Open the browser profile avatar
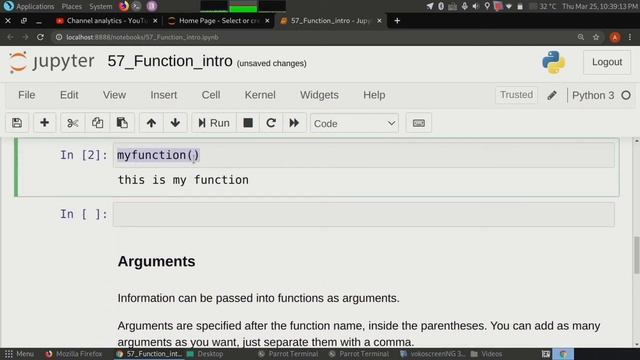Viewport: 640px width, 360px height. [x=615, y=37]
